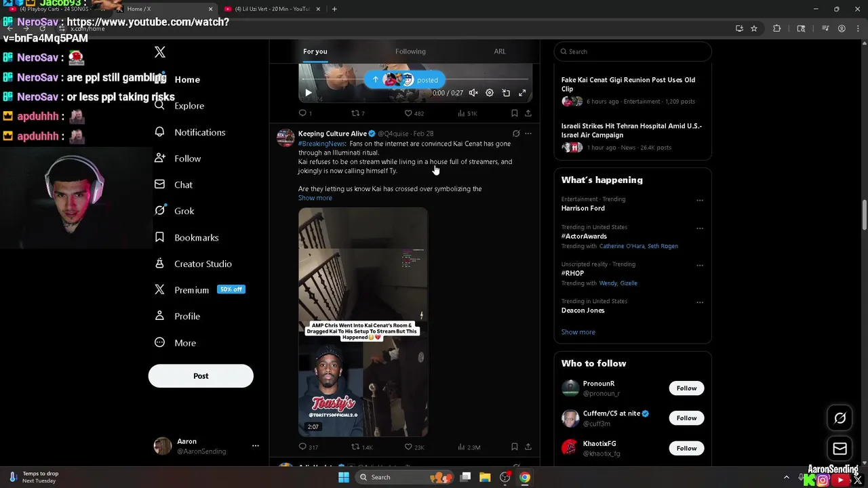Open Israeli Strikes Hit Tehran Hospital story
Image resolution: width=868 pixels, height=488 pixels.
click(633, 136)
